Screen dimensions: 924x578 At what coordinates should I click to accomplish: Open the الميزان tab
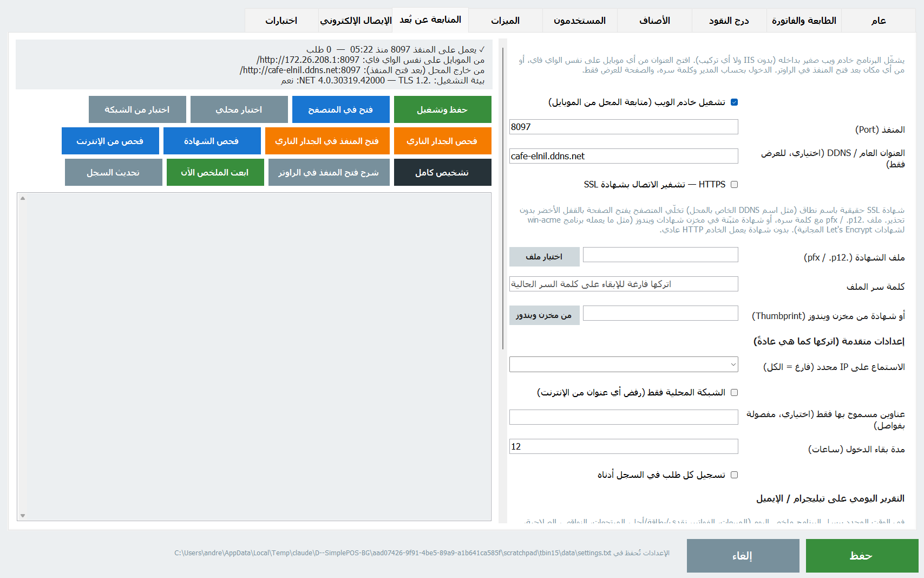506,21
